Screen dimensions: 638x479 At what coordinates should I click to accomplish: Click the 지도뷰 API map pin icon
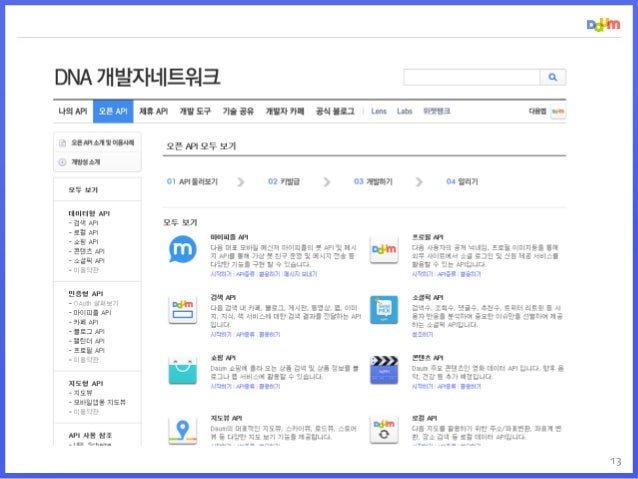click(183, 430)
